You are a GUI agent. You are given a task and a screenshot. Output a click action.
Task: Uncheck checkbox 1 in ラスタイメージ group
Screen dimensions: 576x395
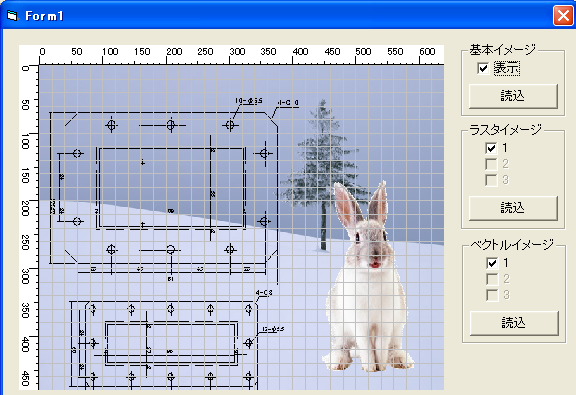[x=491, y=148]
